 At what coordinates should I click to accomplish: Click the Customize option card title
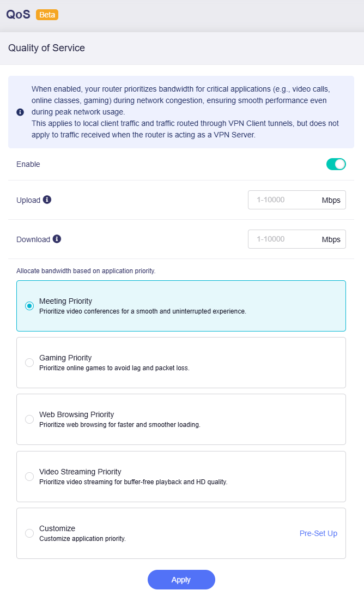point(57,528)
